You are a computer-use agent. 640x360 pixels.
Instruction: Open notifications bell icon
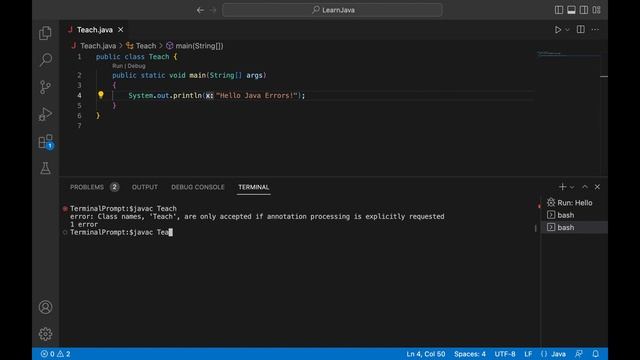tap(596, 354)
